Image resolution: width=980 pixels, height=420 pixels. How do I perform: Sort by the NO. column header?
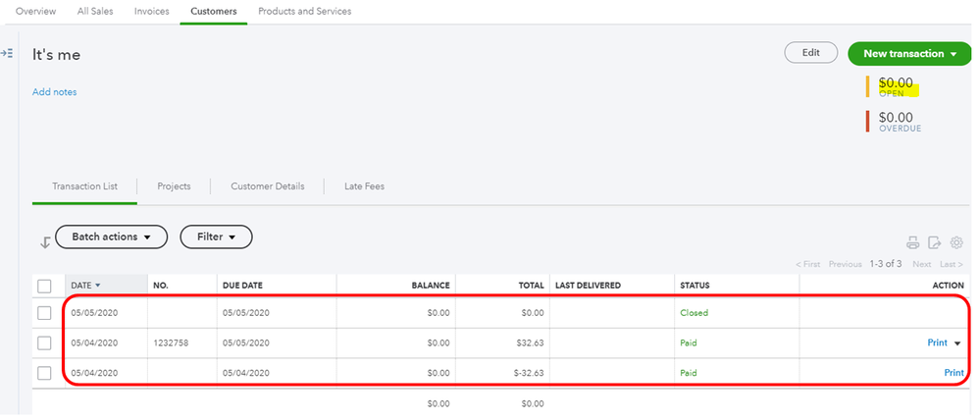click(159, 285)
